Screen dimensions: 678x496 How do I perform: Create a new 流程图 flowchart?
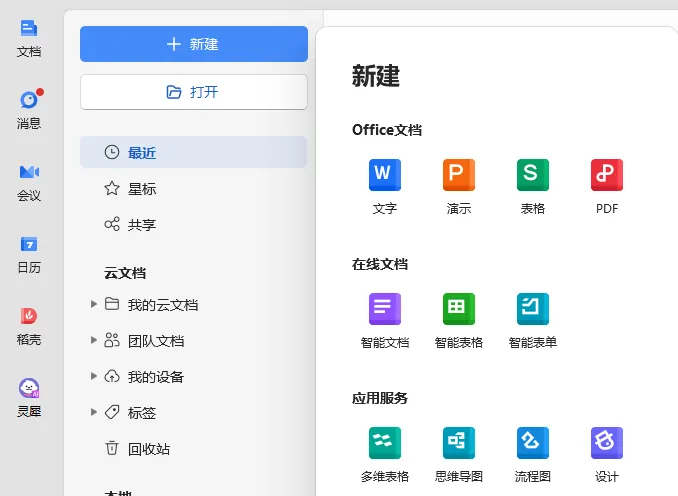pyautogui.click(x=533, y=455)
